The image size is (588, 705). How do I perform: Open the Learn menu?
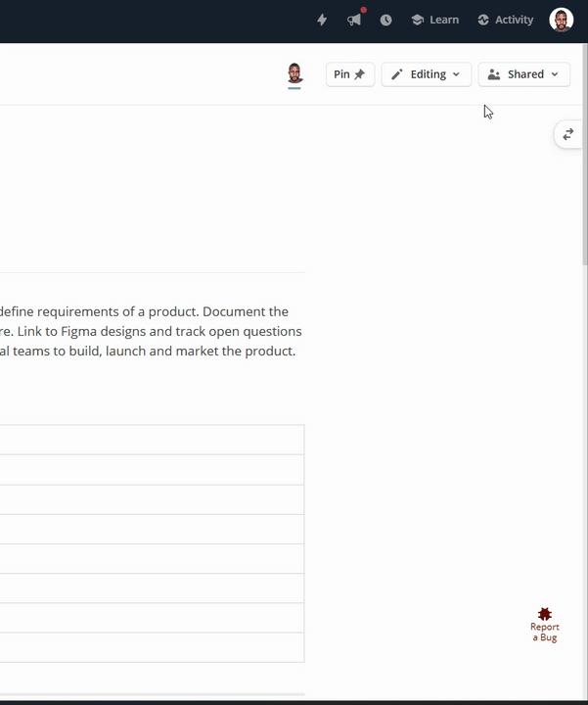[x=434, y=20]
